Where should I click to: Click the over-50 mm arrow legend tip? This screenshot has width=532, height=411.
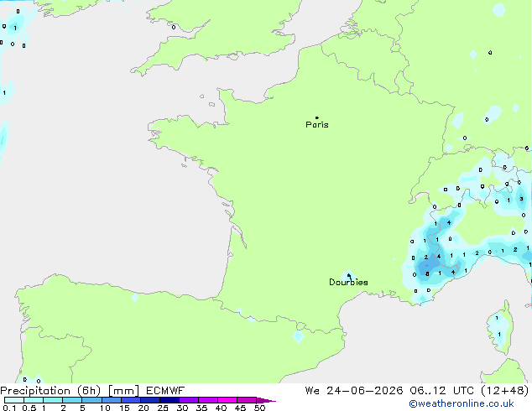(266, 400)
